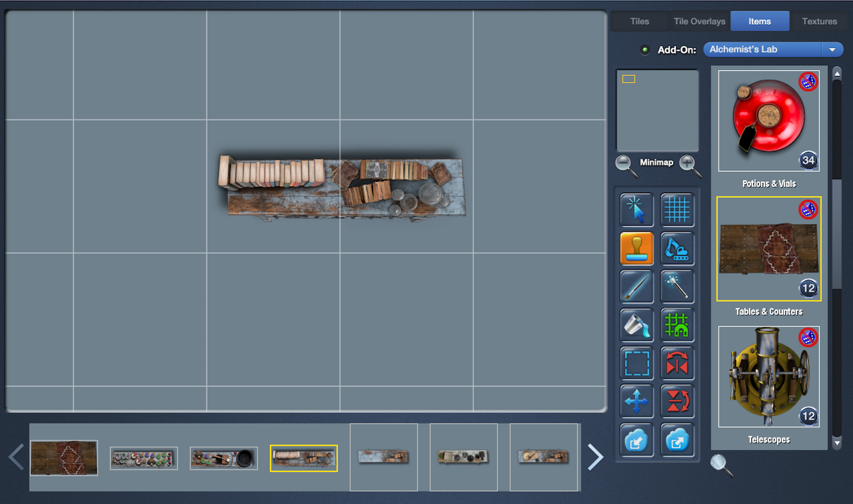Select the sixth table thumbnail in strip
The image size is (853, 504).
(464, 457)
